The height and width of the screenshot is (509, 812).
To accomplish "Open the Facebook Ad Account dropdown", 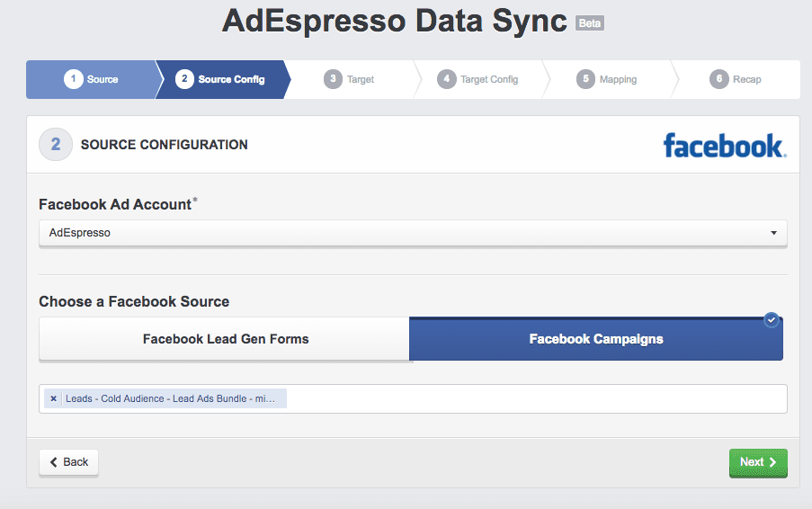I will [x=413, y=233].
